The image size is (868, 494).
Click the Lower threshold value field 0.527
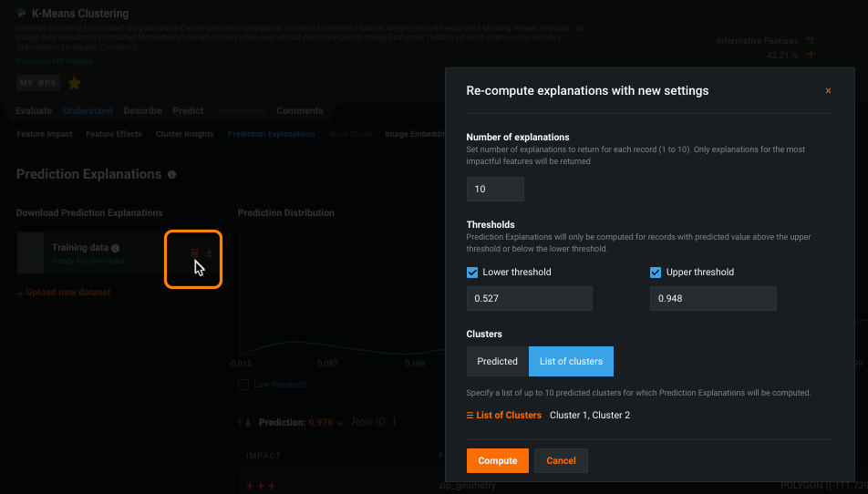pos(529,298)
